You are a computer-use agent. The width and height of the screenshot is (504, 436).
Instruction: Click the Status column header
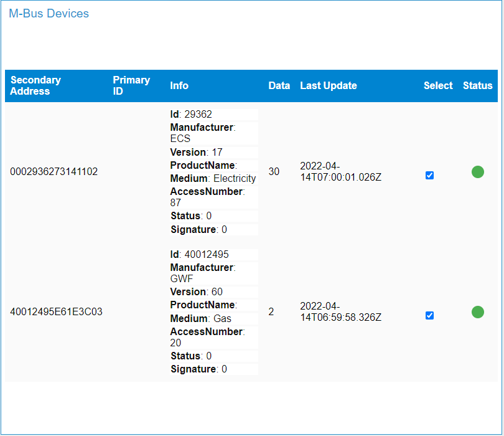[477, 85]
